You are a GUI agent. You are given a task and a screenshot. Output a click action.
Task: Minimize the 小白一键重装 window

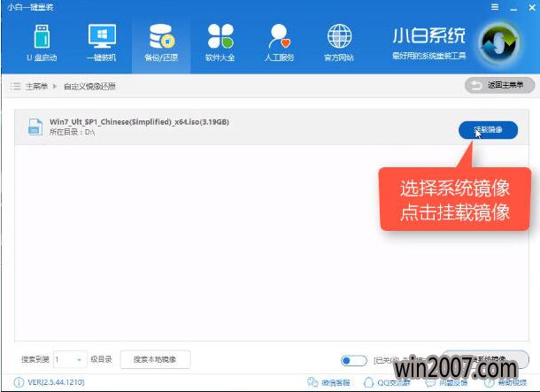(513, 8)
